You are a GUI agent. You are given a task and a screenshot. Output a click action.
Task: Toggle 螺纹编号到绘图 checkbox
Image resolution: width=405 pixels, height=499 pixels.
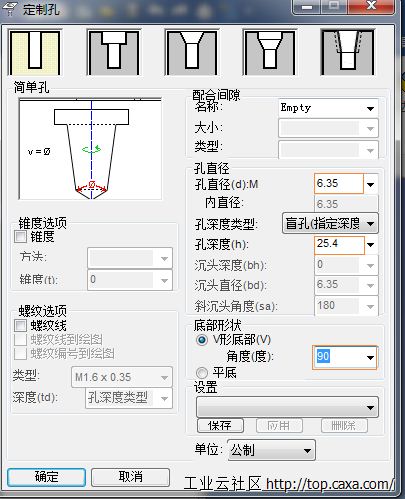pos(20,353)
